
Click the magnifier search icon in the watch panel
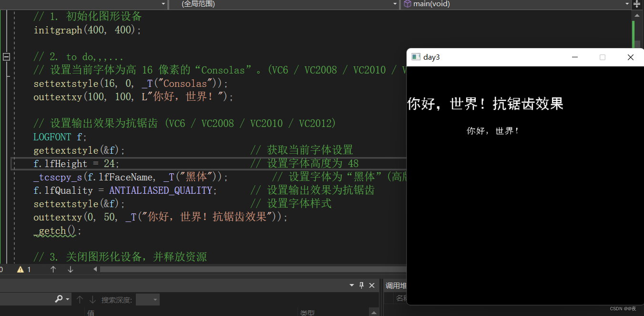[59, 299]
